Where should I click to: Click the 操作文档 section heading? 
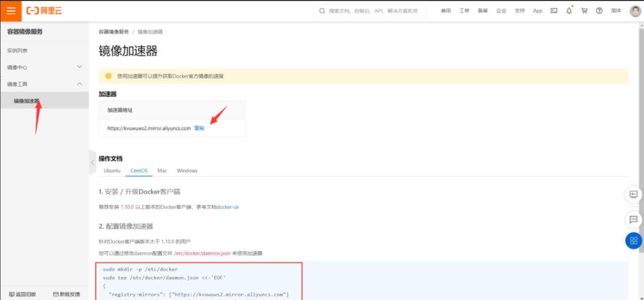110,158
